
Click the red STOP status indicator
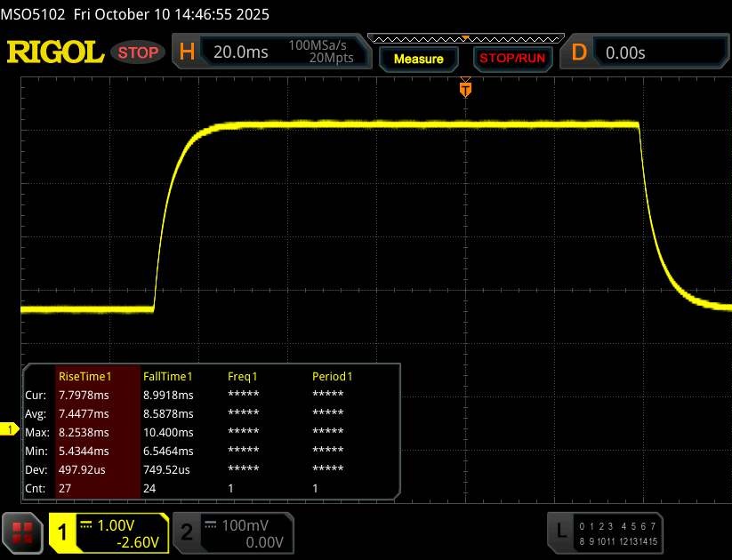pos(140,52)
